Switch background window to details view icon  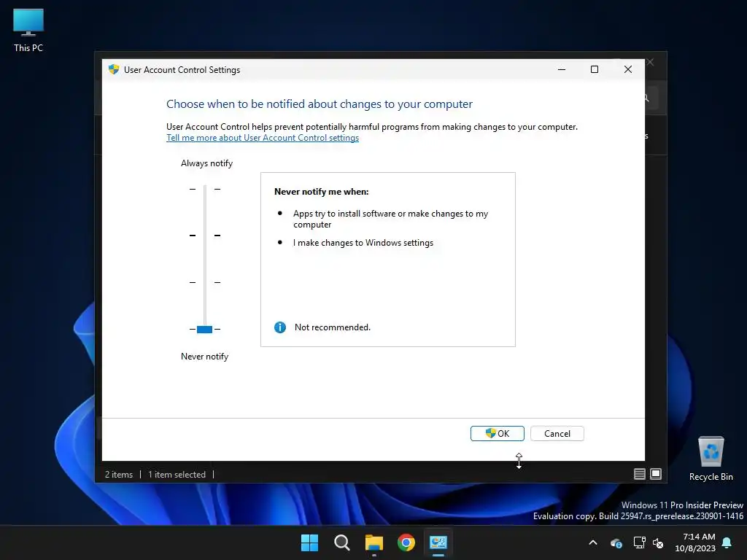[x=639, y=474]
